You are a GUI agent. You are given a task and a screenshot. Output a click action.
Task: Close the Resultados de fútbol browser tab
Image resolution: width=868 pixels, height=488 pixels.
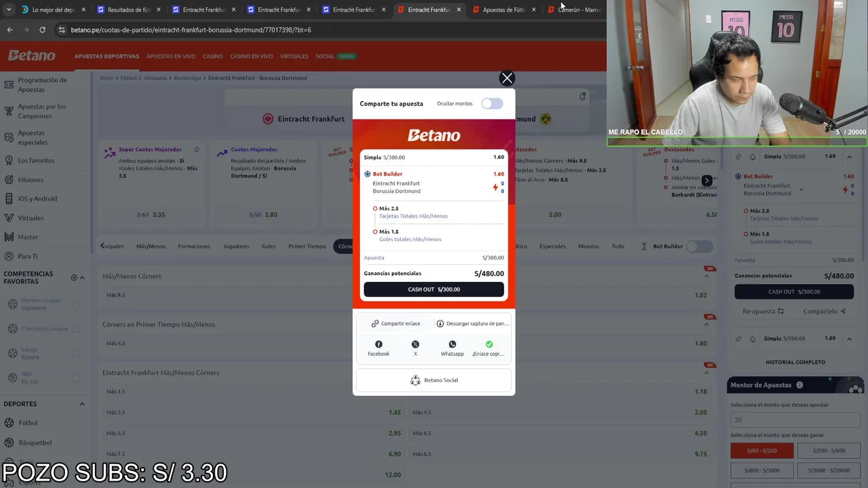click(159, 9)
